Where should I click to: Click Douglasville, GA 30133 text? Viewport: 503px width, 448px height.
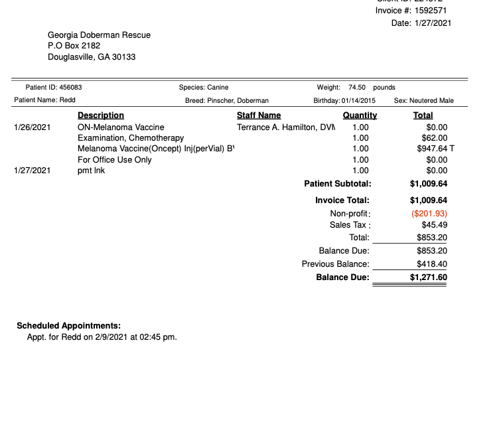click(92, 57)
